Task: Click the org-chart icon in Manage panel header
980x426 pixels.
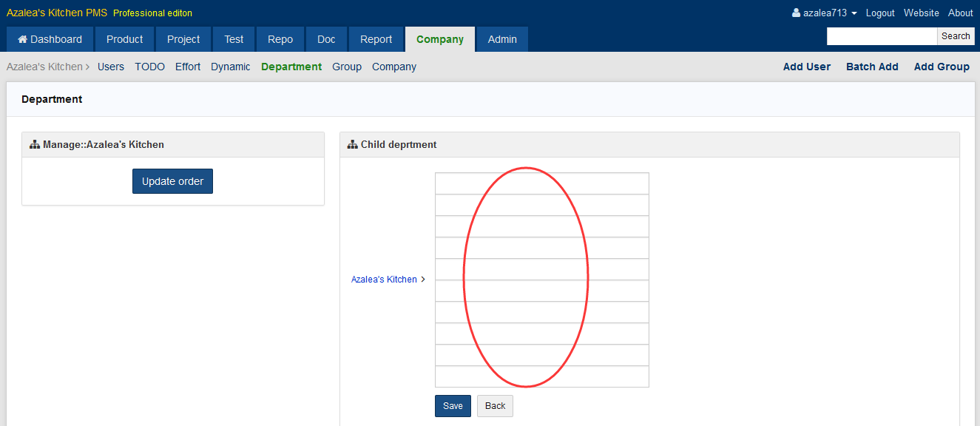Action: [35, 144]
